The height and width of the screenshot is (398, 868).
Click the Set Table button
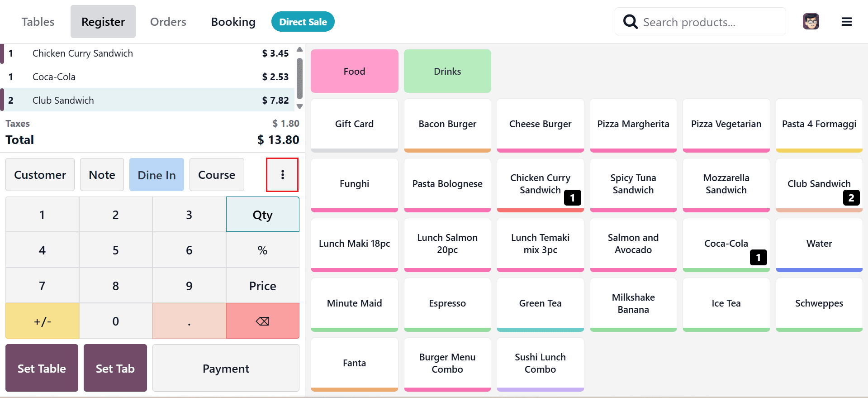click(x=42, y=368)
